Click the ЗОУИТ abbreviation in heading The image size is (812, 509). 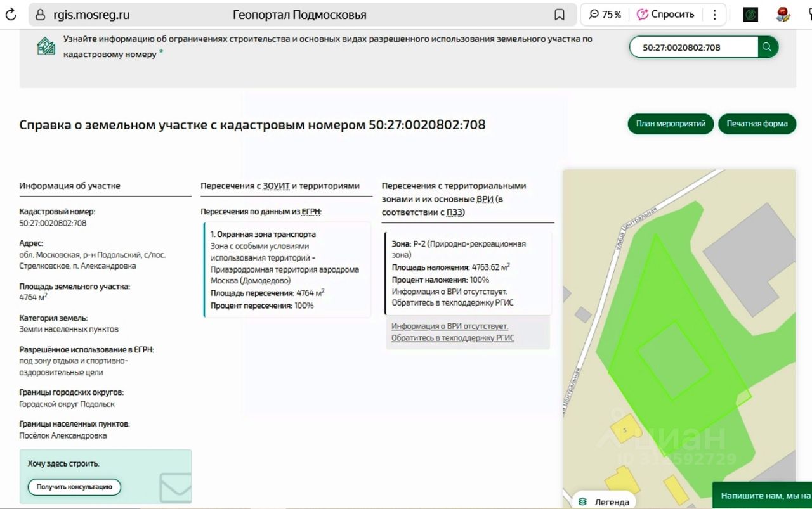(276, 186)
